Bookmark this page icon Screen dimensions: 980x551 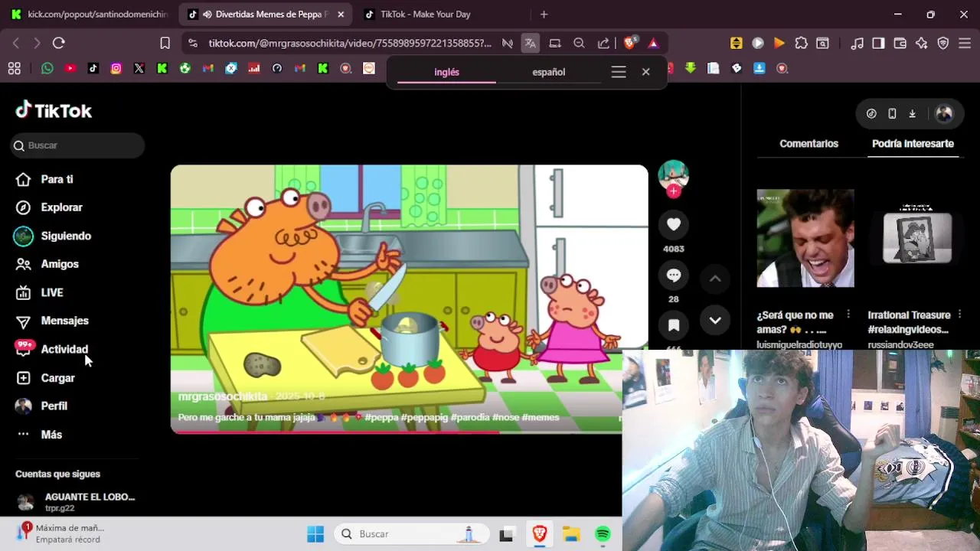(x=165, y=44)
